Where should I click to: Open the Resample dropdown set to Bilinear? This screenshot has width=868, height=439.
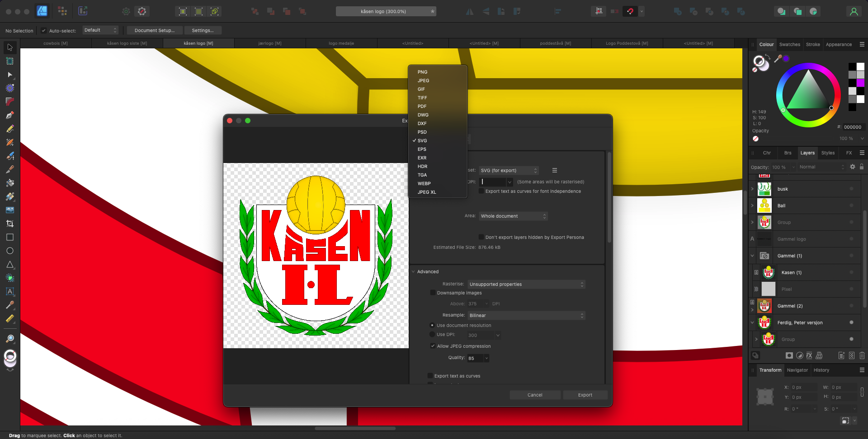pyautogui.click(x=526, y=315)
